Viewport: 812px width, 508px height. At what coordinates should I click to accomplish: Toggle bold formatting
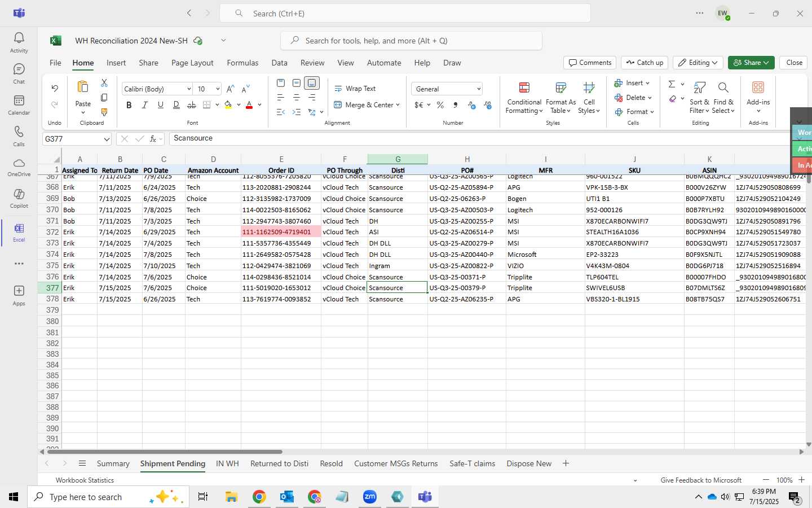129,105
